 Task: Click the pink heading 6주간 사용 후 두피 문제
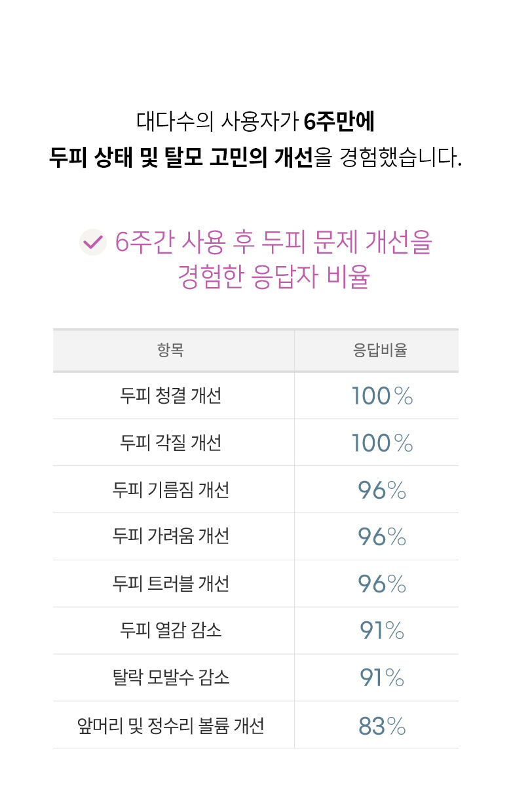(x=274, y=242)
